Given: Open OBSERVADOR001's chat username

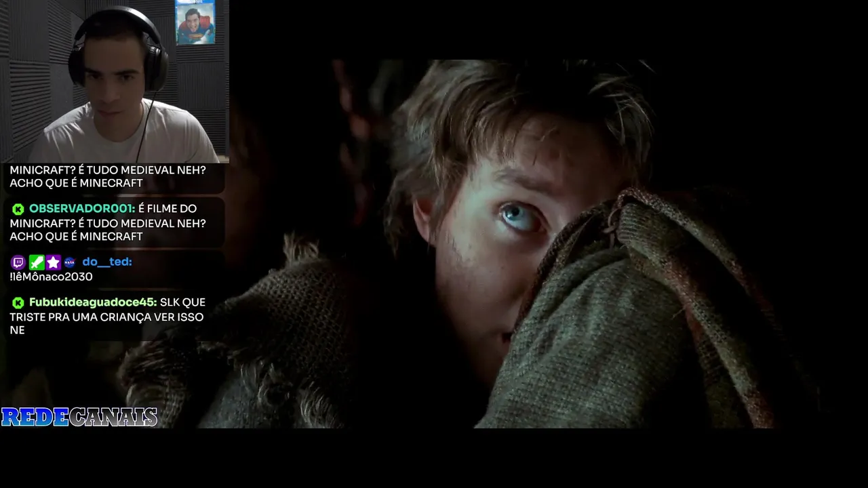Looking at the screenshot, I should click(x=82, y=209).
